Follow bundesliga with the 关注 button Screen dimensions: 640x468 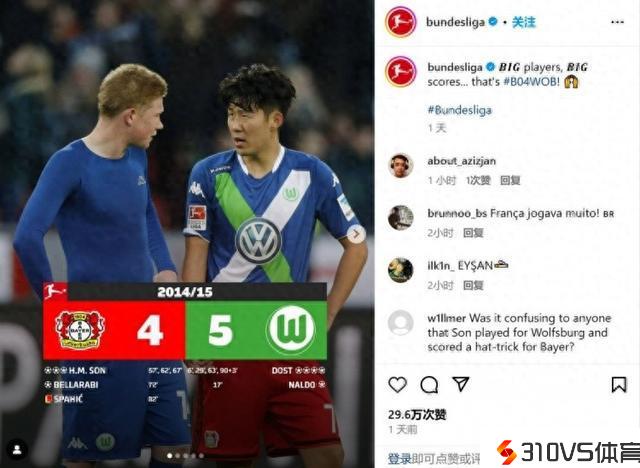(524, 22)
